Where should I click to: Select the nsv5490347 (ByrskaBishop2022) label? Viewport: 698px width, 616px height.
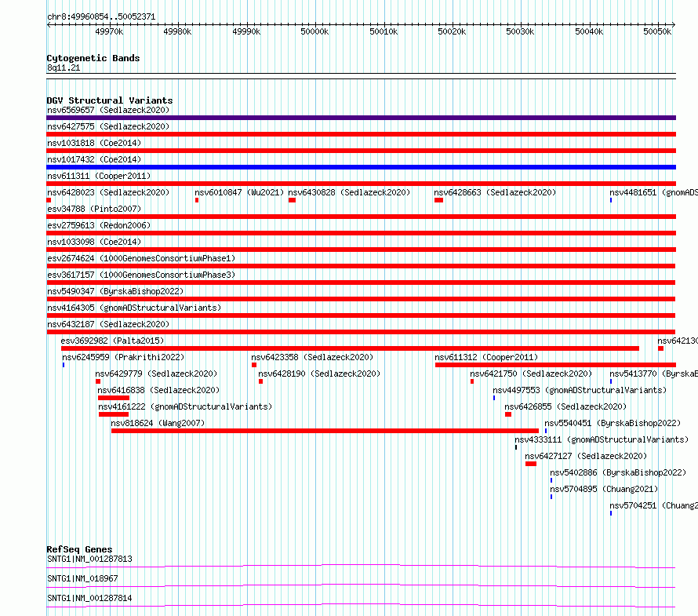(115, 291)
